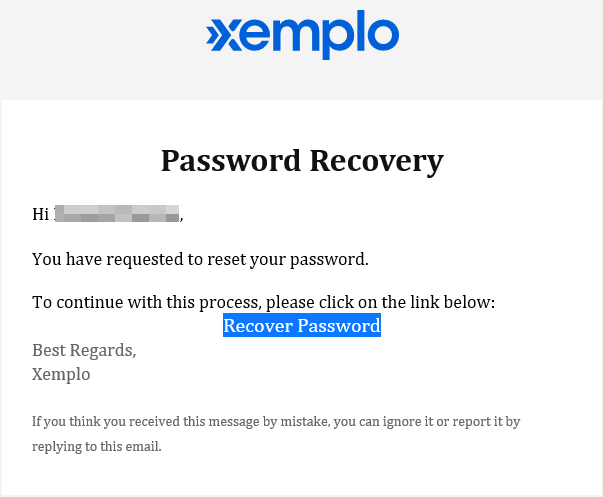The width and height of the screenshot is (603, 497).
Task: Click the To continue with this process line
Action: tap(263, 302)
